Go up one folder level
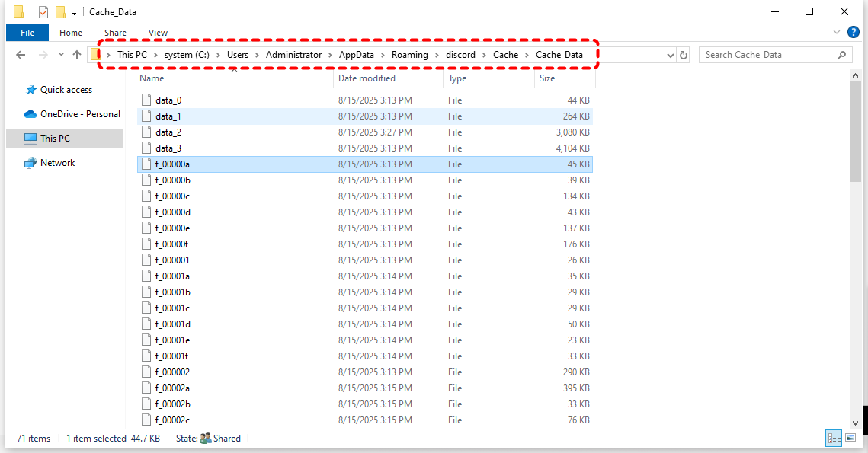Screen dimensions: 868x453 [77, 55]
